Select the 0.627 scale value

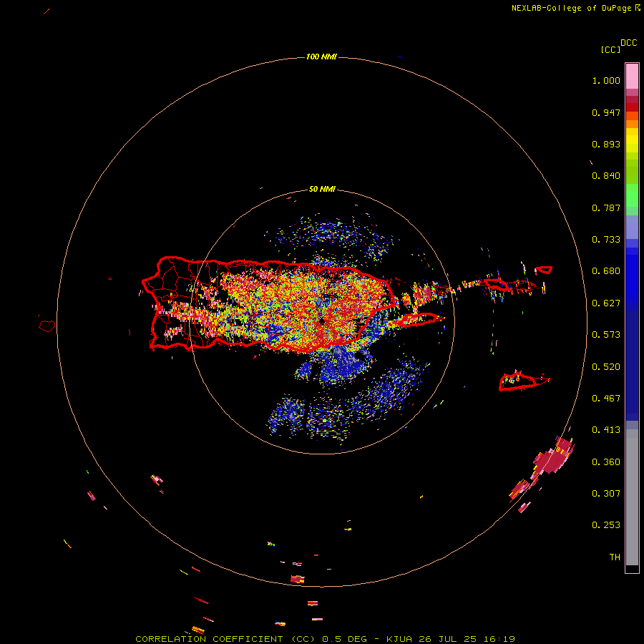tap(606, 303)
